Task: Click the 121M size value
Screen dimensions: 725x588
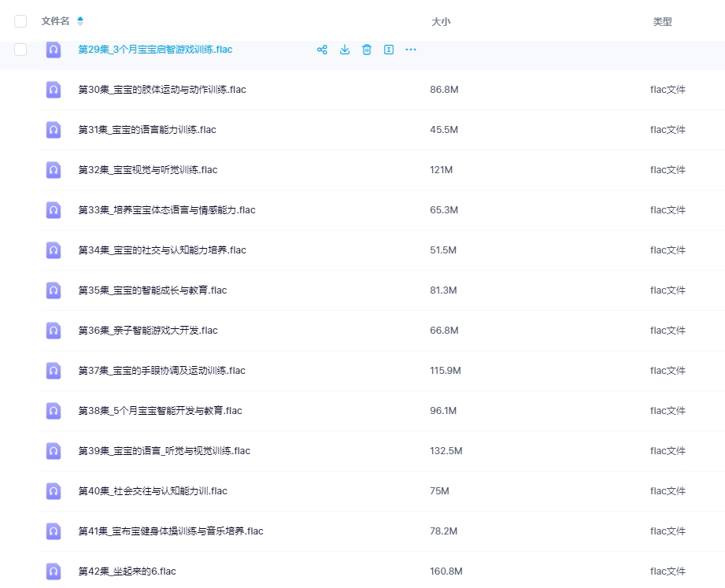Action: click(441, 170)
